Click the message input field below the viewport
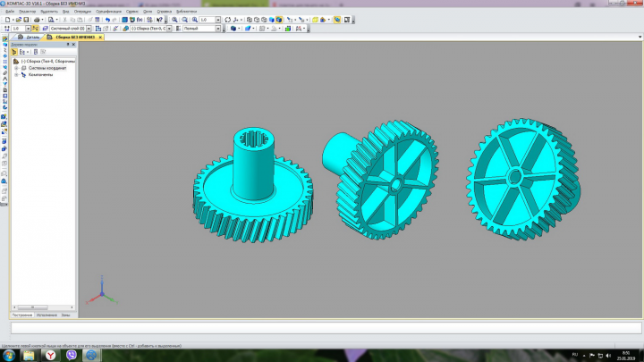Viewport: 644px width, 362px height. (326, 328)
